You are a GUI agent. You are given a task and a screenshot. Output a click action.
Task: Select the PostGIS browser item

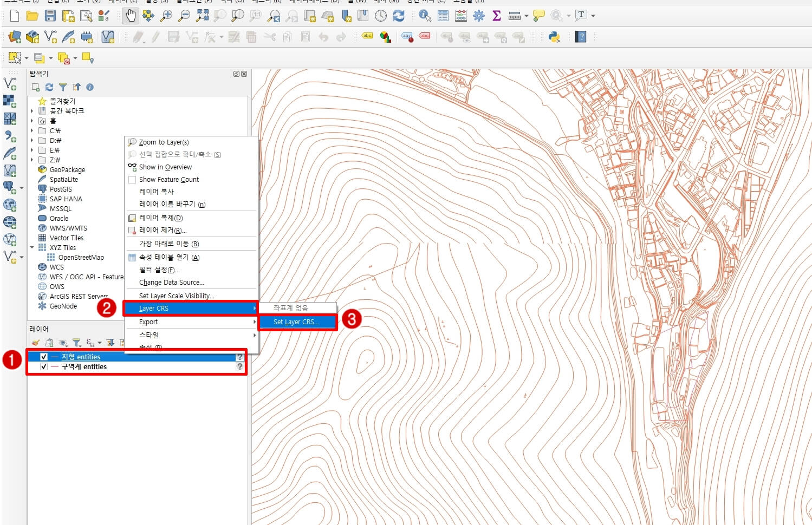61,189
